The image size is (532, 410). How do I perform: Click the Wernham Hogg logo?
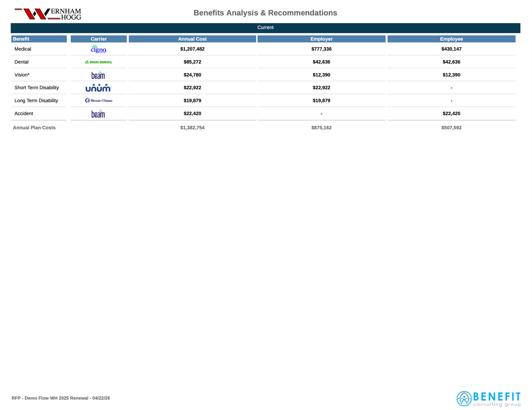pos(48,14)
